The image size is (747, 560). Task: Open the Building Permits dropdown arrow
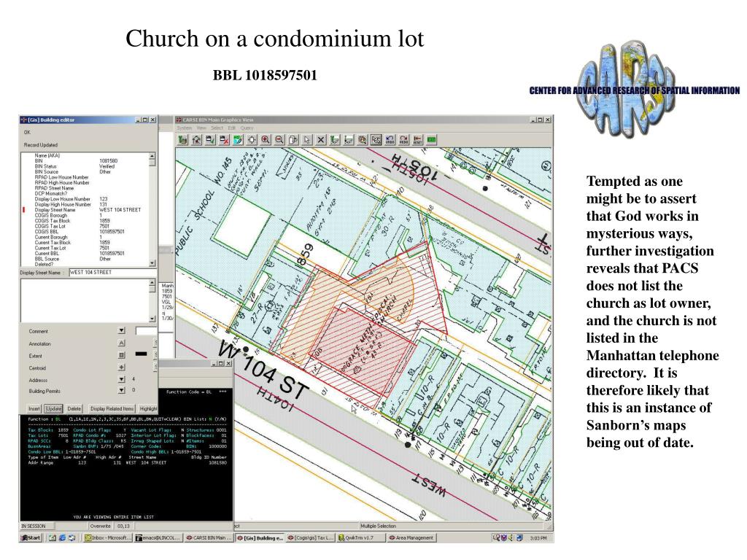(x=122, y=390)
